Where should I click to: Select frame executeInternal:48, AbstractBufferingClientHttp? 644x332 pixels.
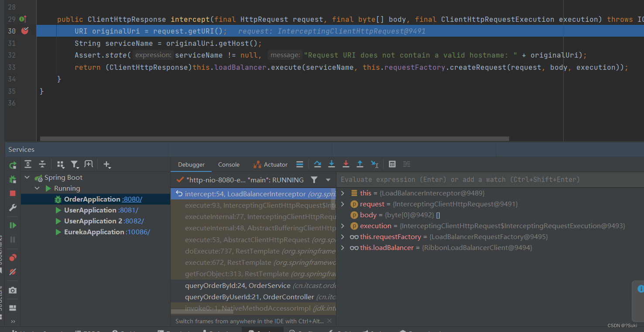click(253, 228)
